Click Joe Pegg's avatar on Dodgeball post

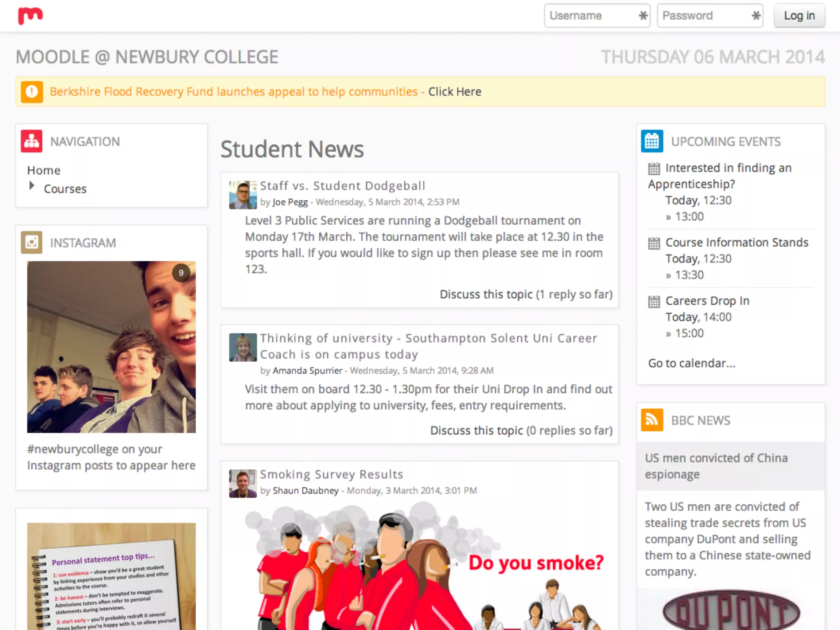(x=242, y=195)
